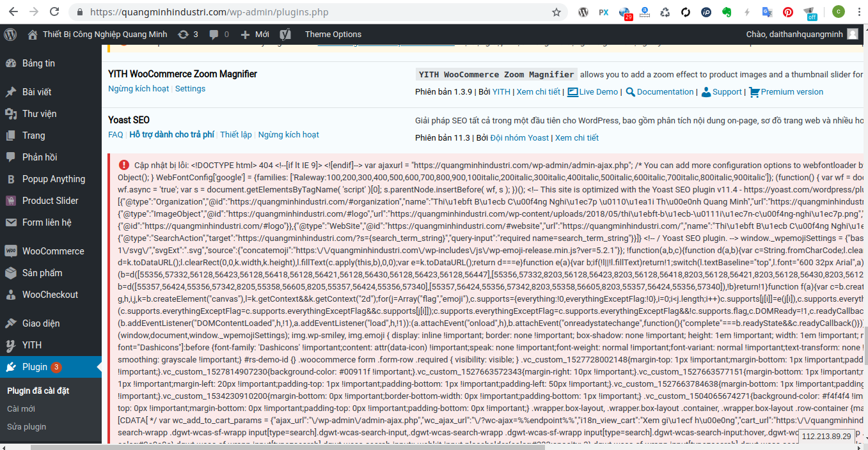Image resolution: width=868 pixels, height=450 pixels.
Task: Click the Yoast SEO icon in admin bar
Action: click(x=286, y=35)
